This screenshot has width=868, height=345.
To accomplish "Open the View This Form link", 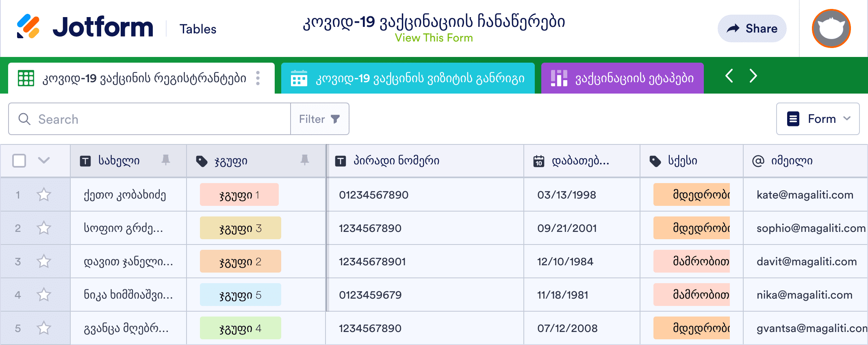I will click(434, 38).
